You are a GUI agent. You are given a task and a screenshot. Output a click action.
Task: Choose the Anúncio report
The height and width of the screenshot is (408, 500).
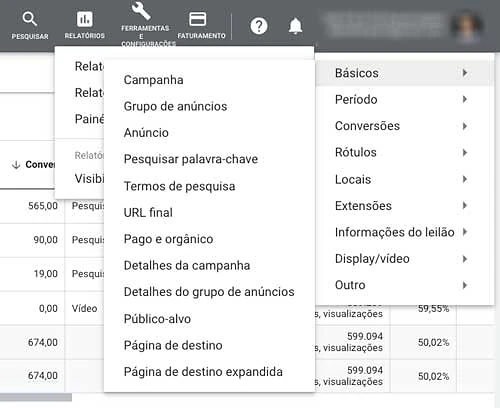click(x=209, y=133)
